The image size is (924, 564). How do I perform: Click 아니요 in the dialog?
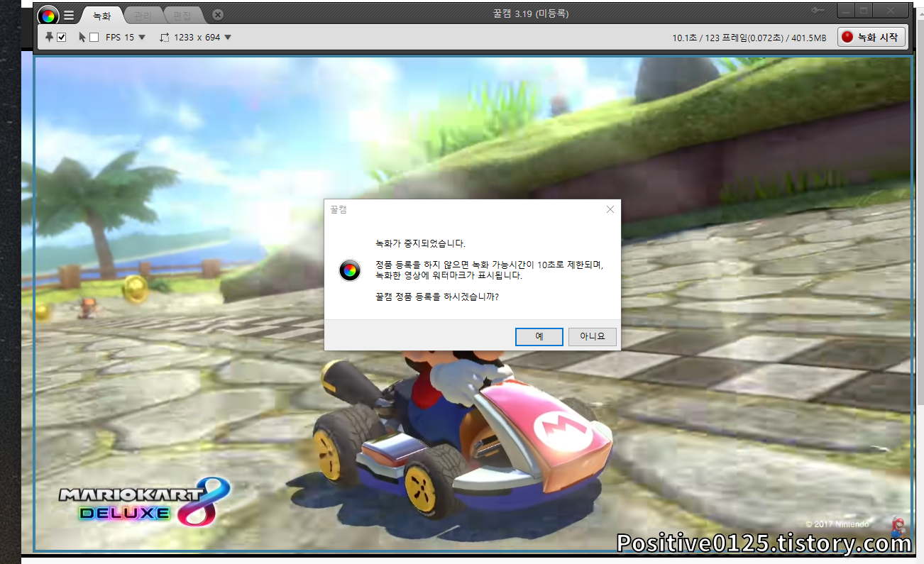[593, 336]
